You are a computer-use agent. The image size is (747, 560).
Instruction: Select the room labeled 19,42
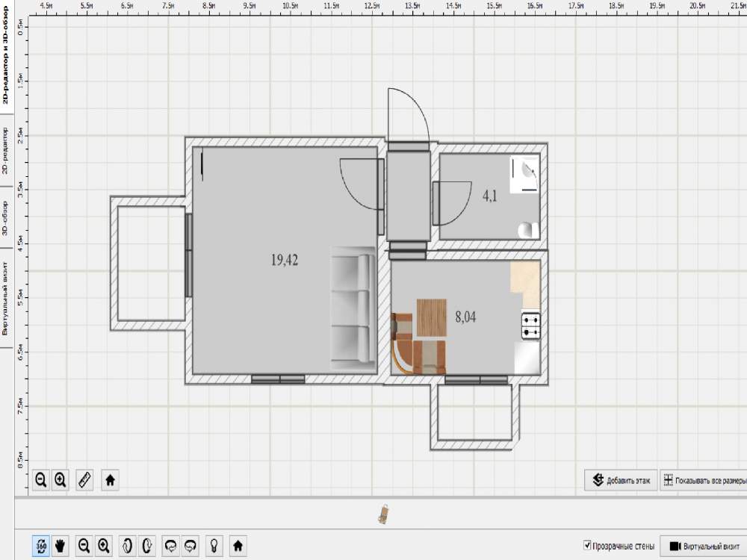coord(285,260)
